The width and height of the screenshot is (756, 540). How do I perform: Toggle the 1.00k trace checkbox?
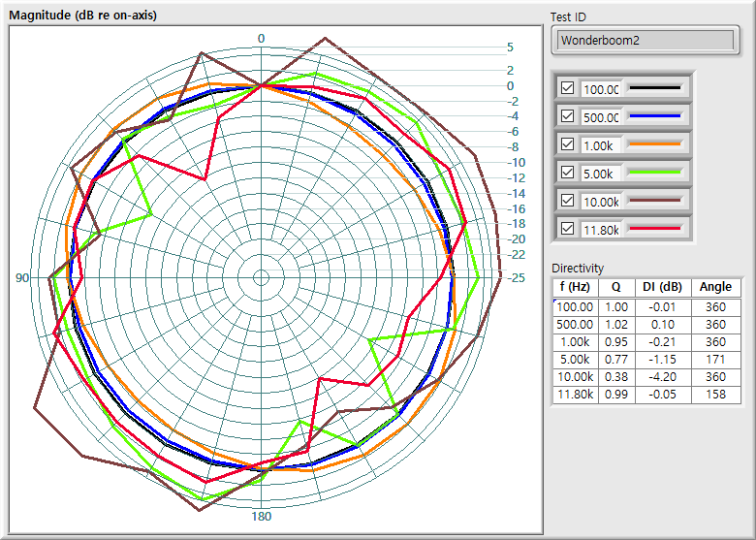tap(567, 144)
